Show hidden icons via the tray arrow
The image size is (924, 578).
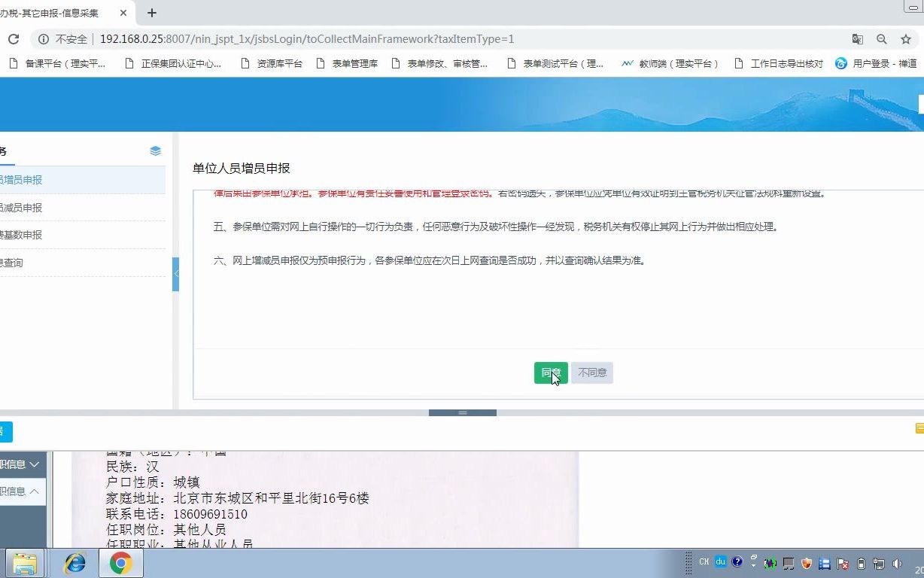(x=753, y=563)
